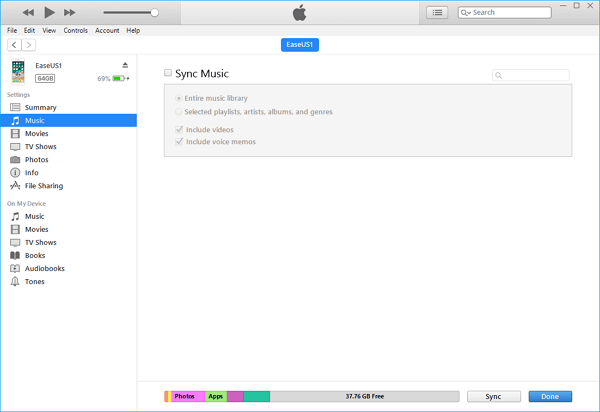This screenshot has width=600, height=412.
Task: Open File Sharing in sidebar
Action: coord(45,186)
